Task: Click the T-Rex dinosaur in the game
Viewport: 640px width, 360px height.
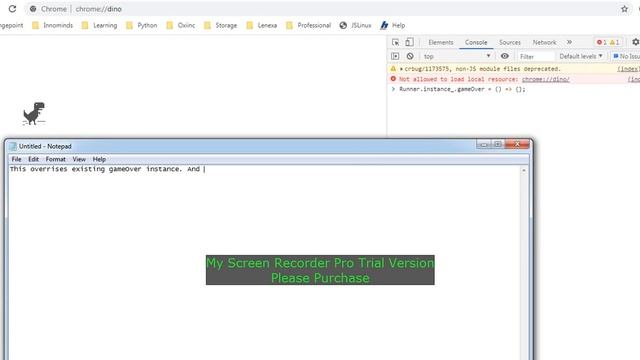Action: point(34,113)
